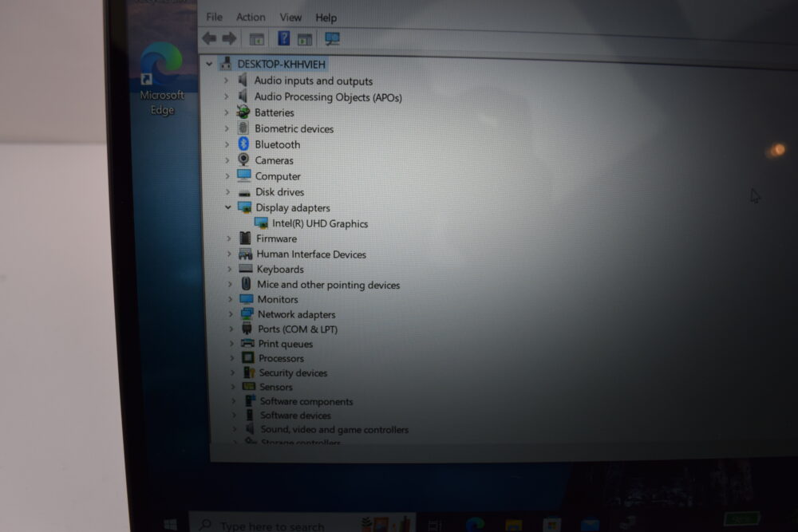Open the Action menu
This screenshot has height=532, width=798.
pyautogui.click(x=251, y=18)
